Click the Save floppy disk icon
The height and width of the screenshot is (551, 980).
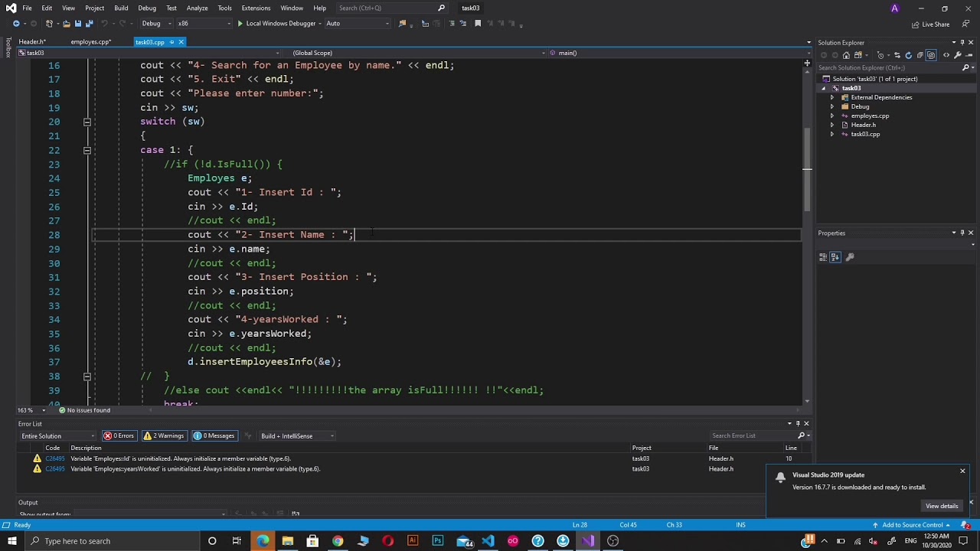[77, 24]
